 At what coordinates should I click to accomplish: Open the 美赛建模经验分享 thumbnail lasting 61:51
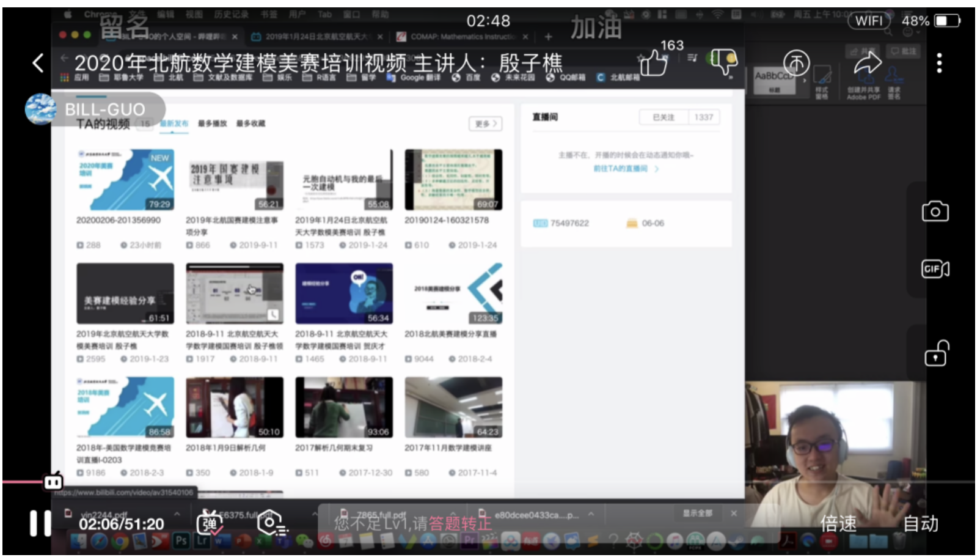(125, 293)
